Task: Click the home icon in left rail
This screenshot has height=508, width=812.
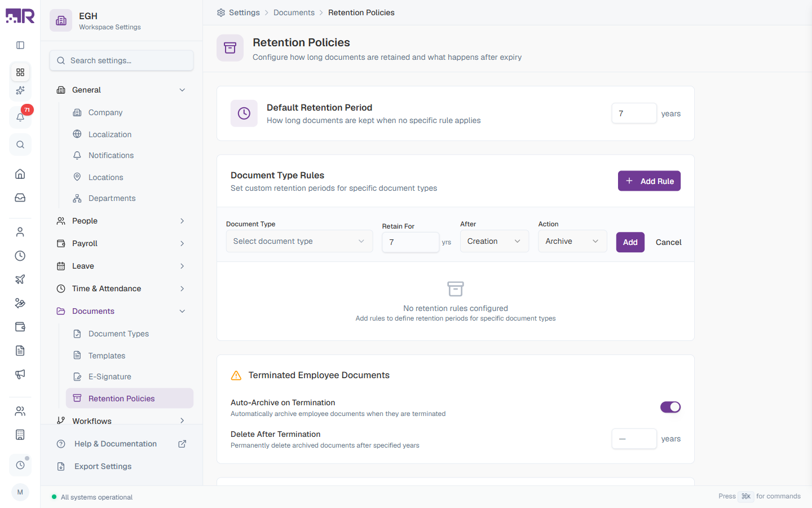Action: click(x=20, y=174)
